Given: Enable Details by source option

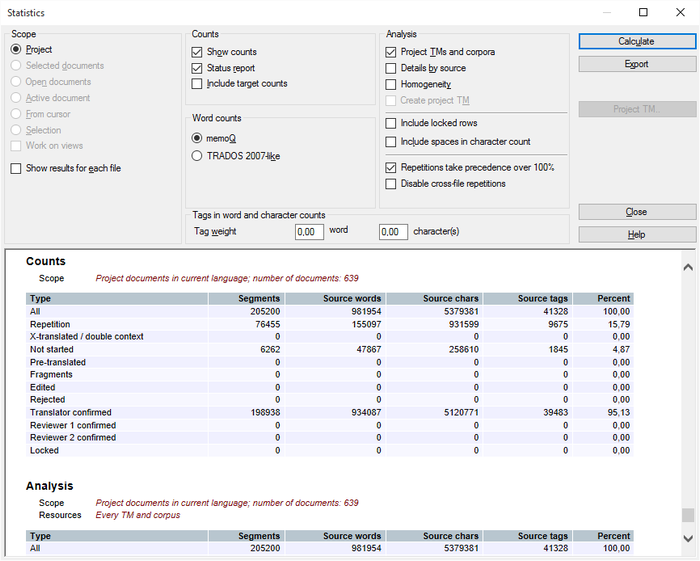Looking at the screenshot, I should click(x=391, y=68).
